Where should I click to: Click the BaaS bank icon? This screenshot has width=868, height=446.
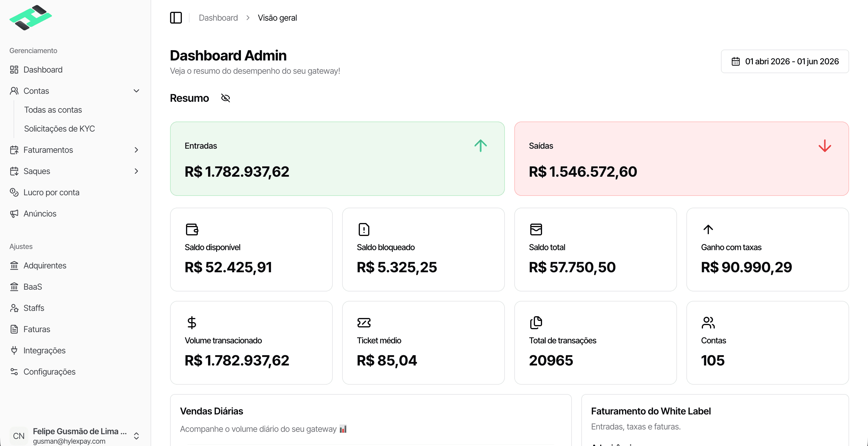point(14,286)
